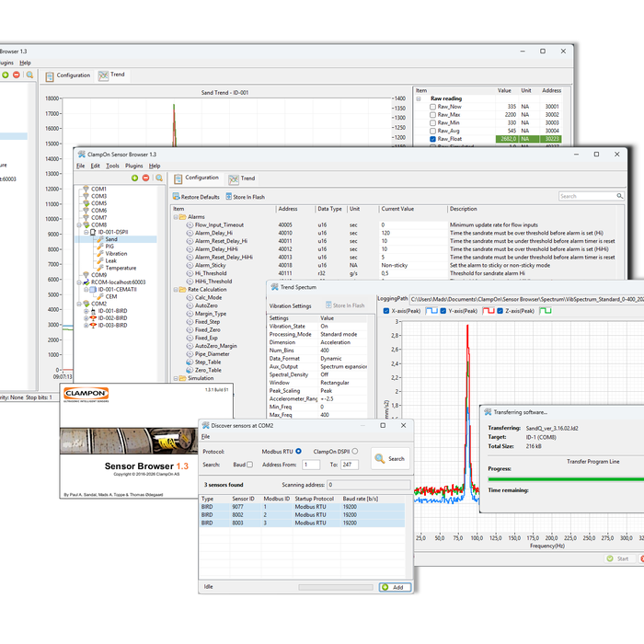
Task: Select Modbus RTU protocol radio button
Action: point(299,451)
